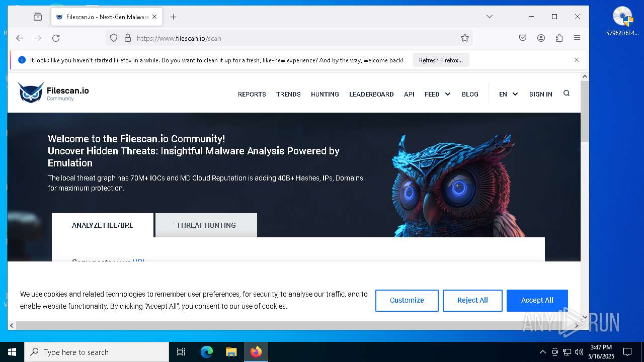The width and height of the screenshot is (644, 362).
Task: Open Save to Pocket icon
Action: point(523,38)
